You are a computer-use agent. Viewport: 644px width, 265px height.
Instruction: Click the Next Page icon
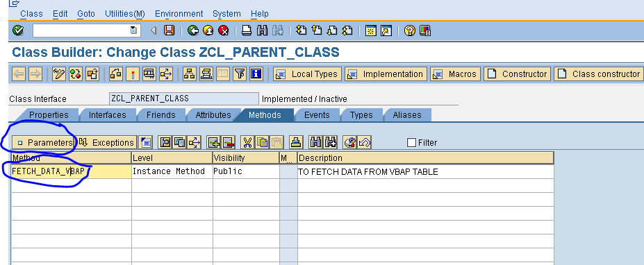332,31
